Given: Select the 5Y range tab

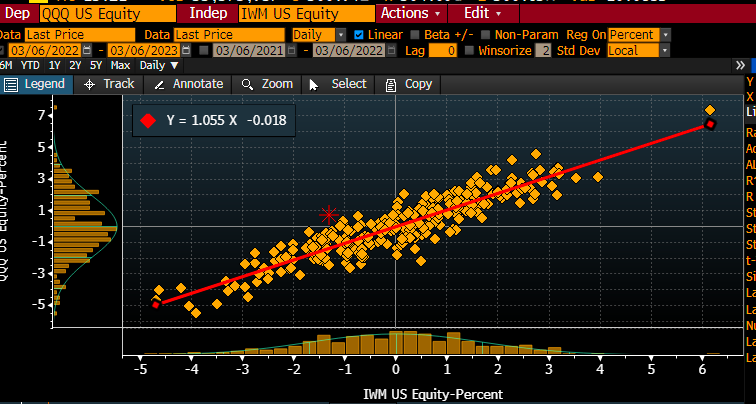Looking at the screenshot, I should [96, 66].
